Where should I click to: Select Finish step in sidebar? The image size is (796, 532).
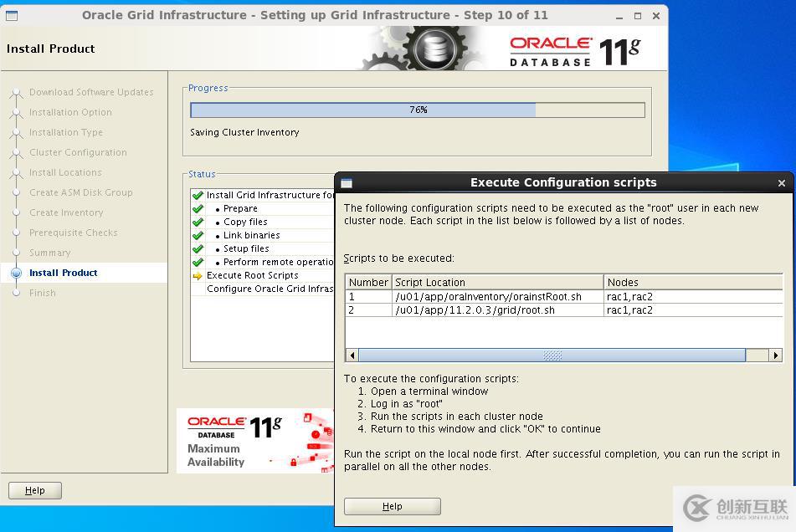[43, 293]
